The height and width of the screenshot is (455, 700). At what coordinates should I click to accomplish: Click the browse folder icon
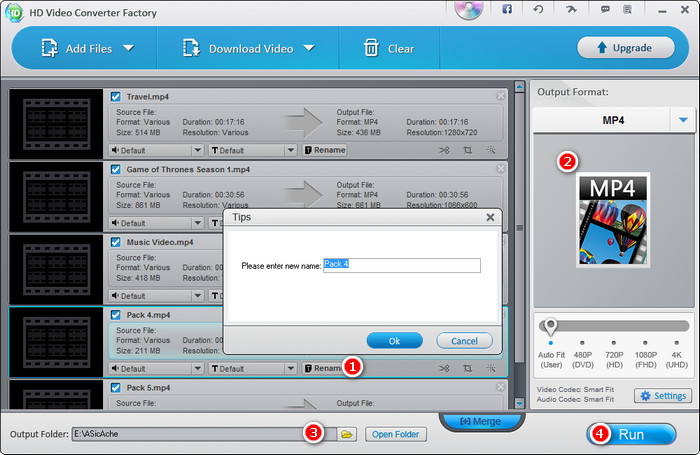346,434
